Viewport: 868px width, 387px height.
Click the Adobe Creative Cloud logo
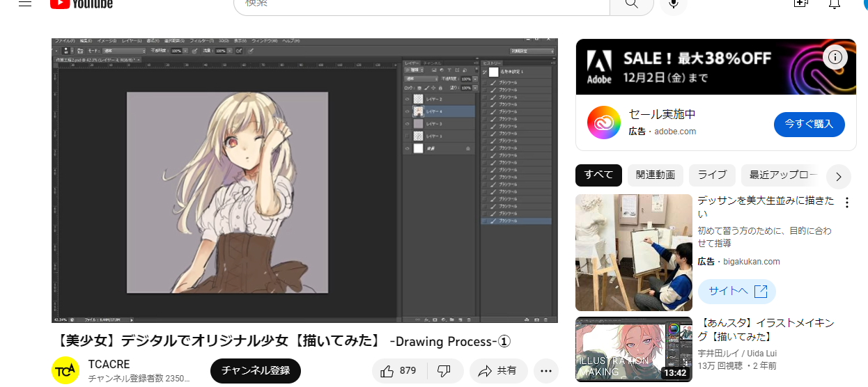[x=603, y=123]
